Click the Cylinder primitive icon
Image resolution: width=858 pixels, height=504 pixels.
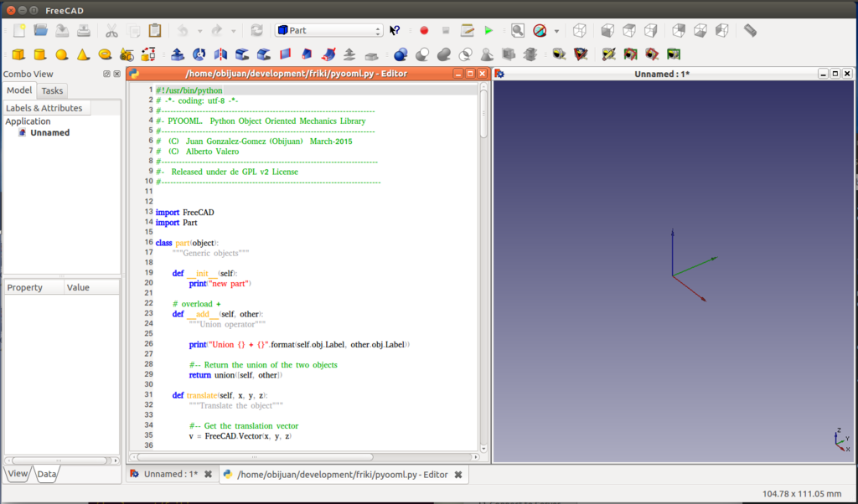(x=39, y=54)
